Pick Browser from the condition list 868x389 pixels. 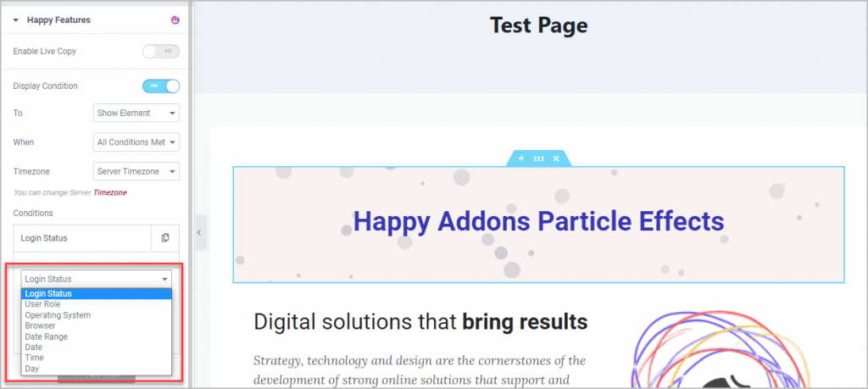(41, 325)
